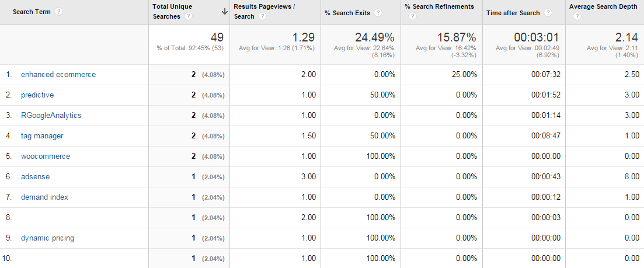Click Time after Search help icon

click(548, 13)
